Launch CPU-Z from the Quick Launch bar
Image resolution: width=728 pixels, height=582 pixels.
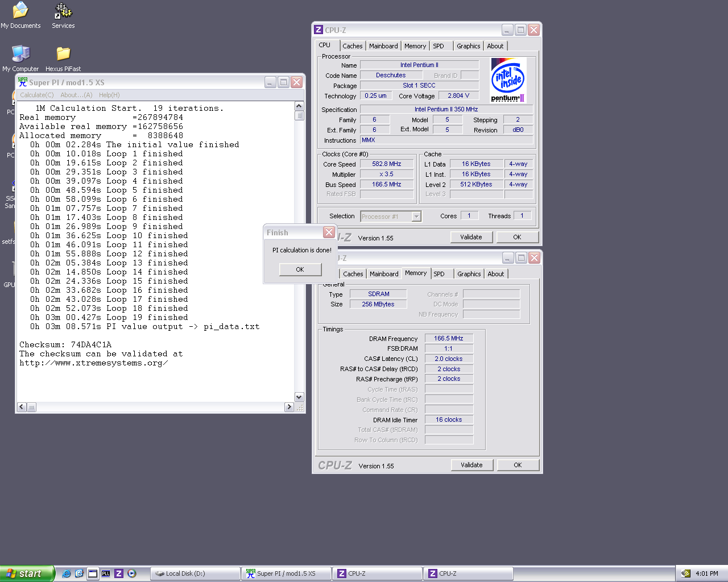coord(119,573)
